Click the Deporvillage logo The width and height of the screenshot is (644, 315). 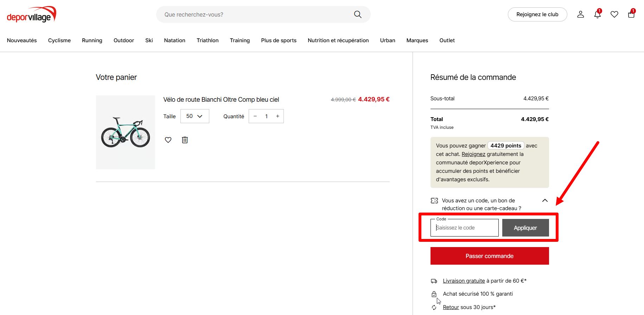pyautogui.click(x=32, y=14)
